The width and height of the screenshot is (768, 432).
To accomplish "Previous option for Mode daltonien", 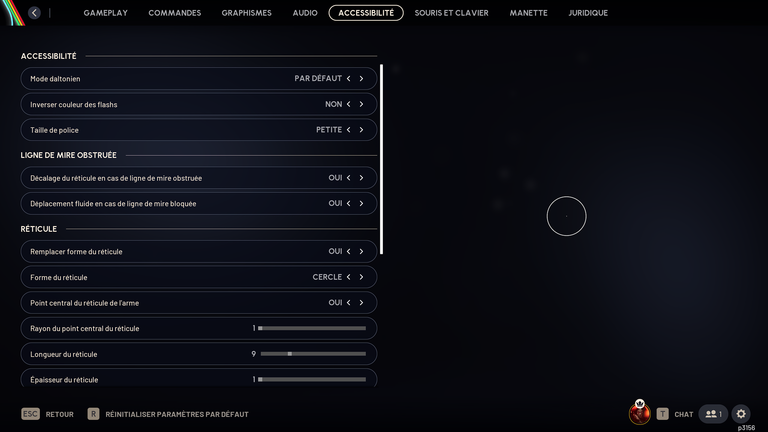I will click(349, 78).
